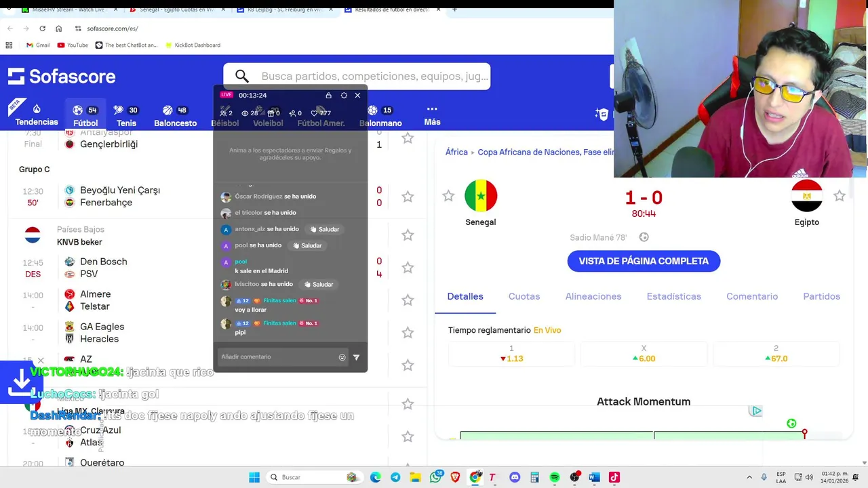868x488 pixels.
Task: Click the likes heart count 777
Action: point(320,113)
